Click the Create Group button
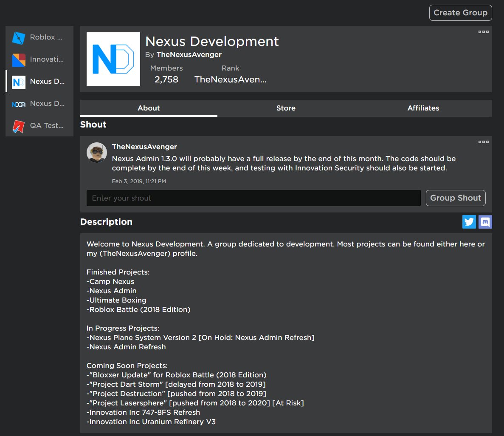Viewport: 504px width, 436px height. [460, 13]
